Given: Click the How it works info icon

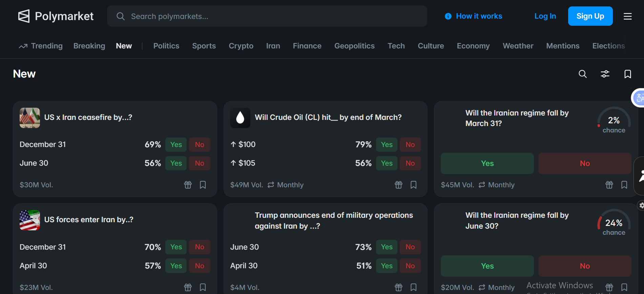Looking at the screenshot, I should tap(448, 16).
